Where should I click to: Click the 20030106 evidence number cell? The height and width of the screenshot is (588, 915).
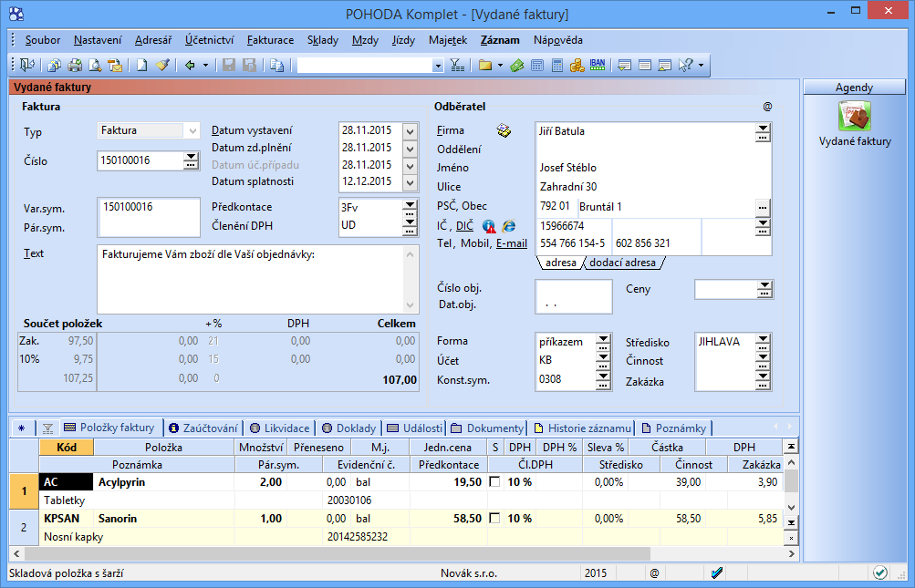click(x=366, y=500)
